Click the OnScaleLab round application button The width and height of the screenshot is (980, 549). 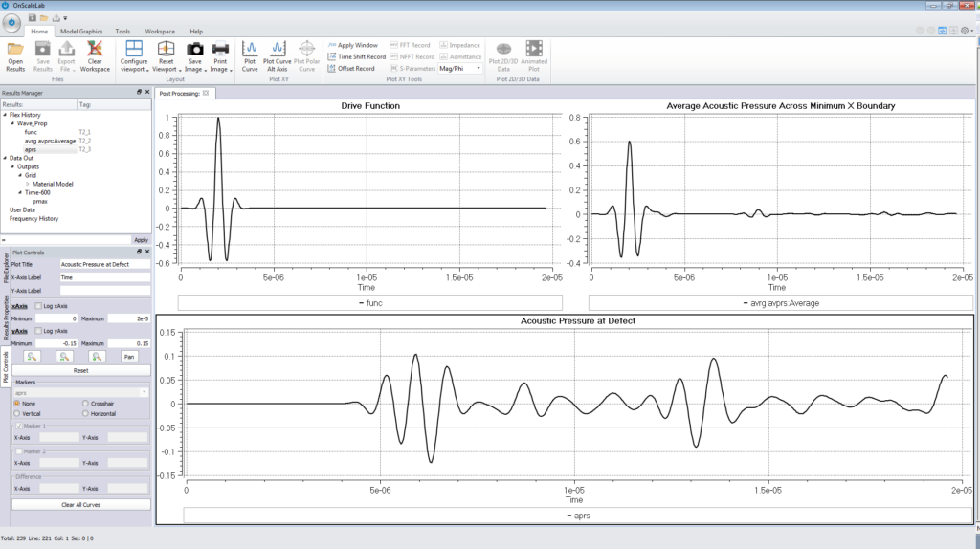tap(11, 23)
